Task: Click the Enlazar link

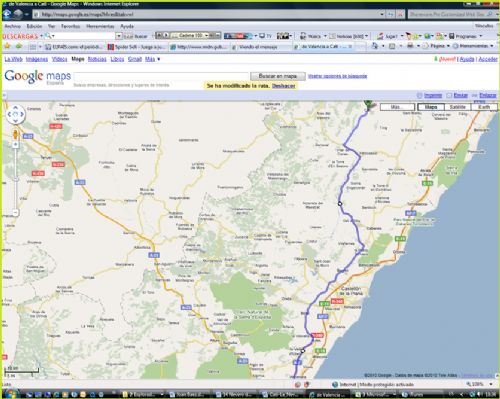Action: 488,96
